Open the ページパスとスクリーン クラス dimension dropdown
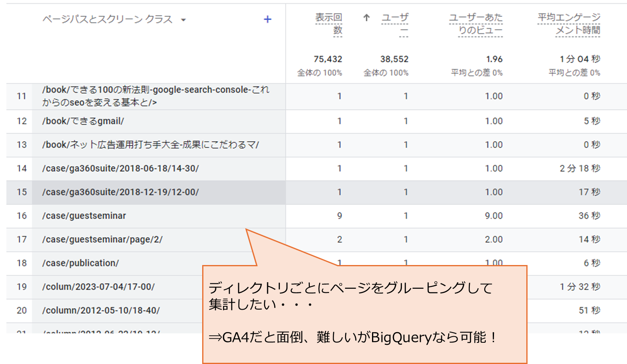 (x=183, y=20)
